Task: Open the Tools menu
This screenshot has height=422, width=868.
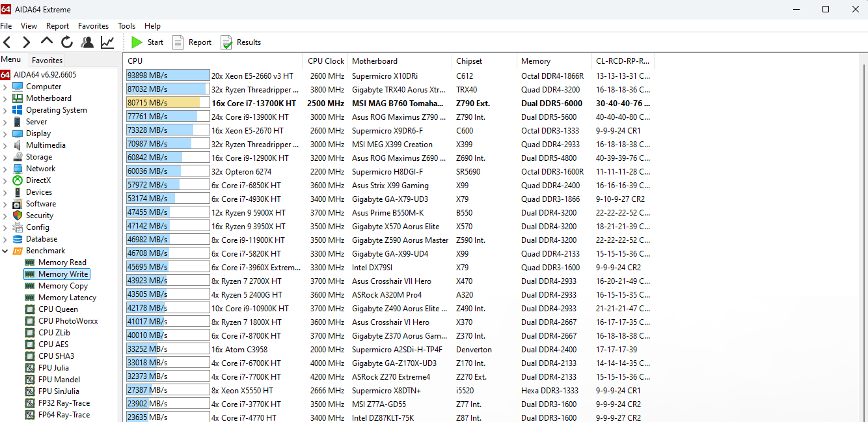Action: coord(126,26)
